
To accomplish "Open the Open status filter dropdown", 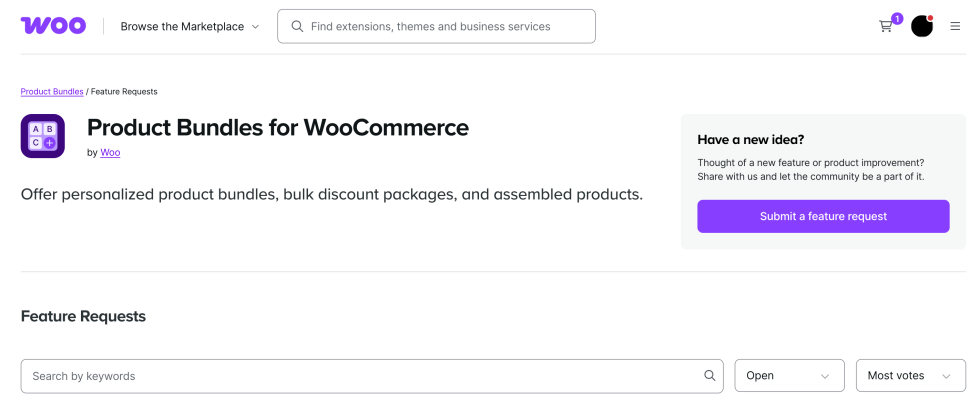I will [789, 376].
